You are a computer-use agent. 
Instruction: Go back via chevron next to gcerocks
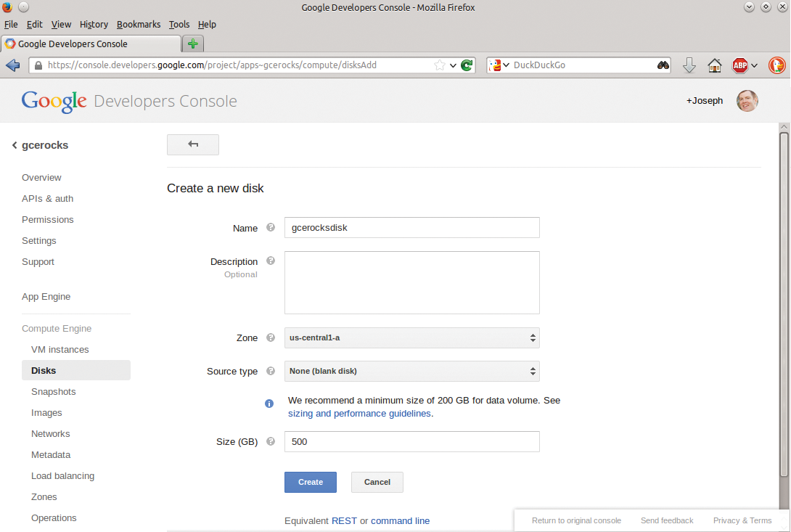tap(15, 145)
